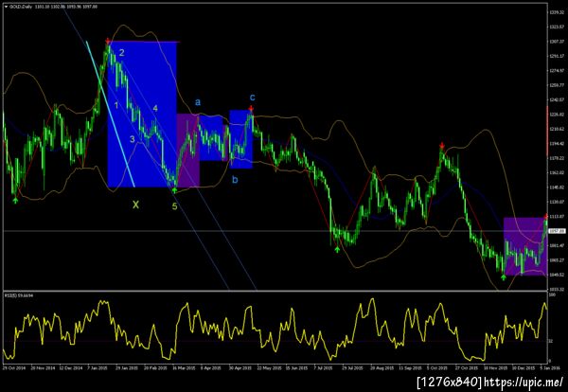Select the purple rectangle at the chart's lower right
This screenshot has width=568, height=392.
tap(525, 247)
